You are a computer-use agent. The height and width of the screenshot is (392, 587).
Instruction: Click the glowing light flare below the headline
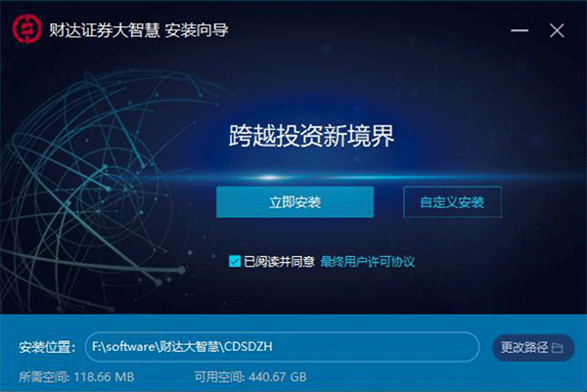tap(269, 177)
